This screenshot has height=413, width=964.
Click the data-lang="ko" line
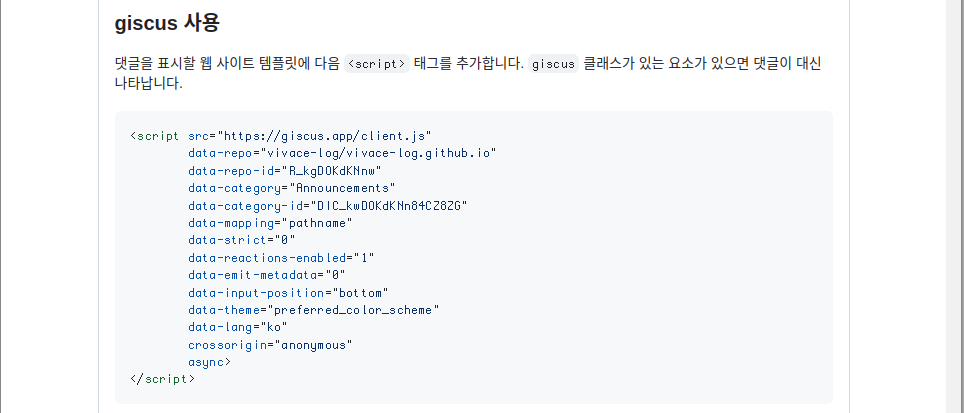click(x=238, y=328)
